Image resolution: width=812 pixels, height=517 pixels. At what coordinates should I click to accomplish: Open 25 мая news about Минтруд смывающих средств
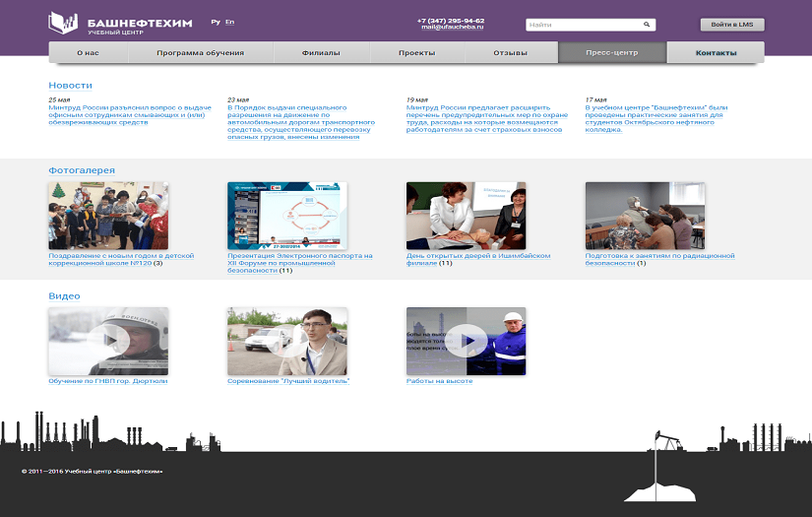click(130, 115)
